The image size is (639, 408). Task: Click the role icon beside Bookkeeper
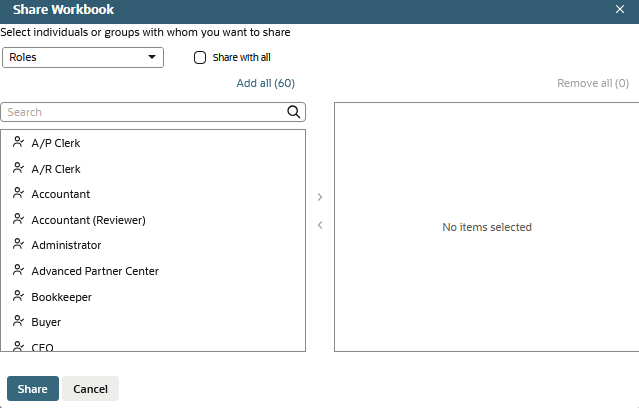click(x=18, y=296)
